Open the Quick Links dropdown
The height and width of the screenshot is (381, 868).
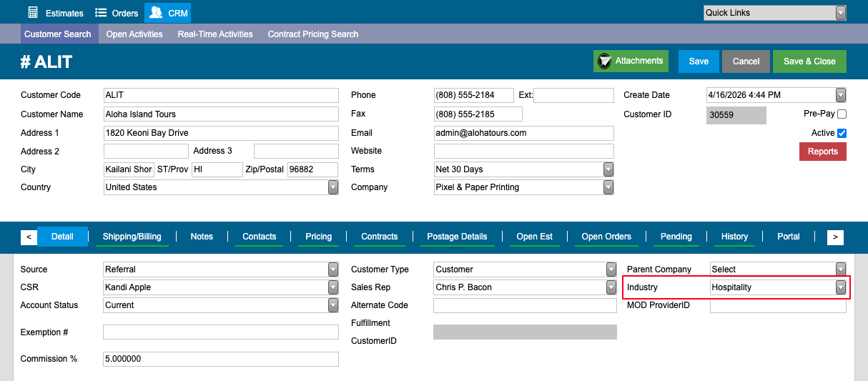pyautogui.click(x=774, y=13)
